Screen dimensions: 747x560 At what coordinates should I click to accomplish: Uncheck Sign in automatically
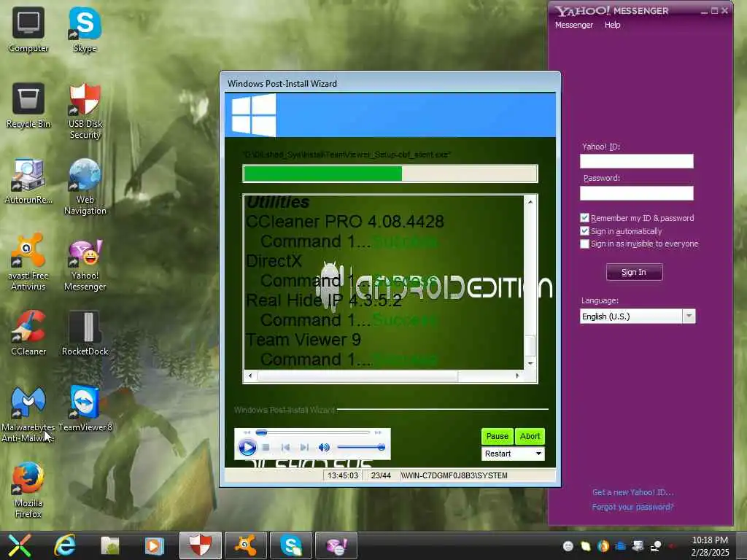(584, 231)
